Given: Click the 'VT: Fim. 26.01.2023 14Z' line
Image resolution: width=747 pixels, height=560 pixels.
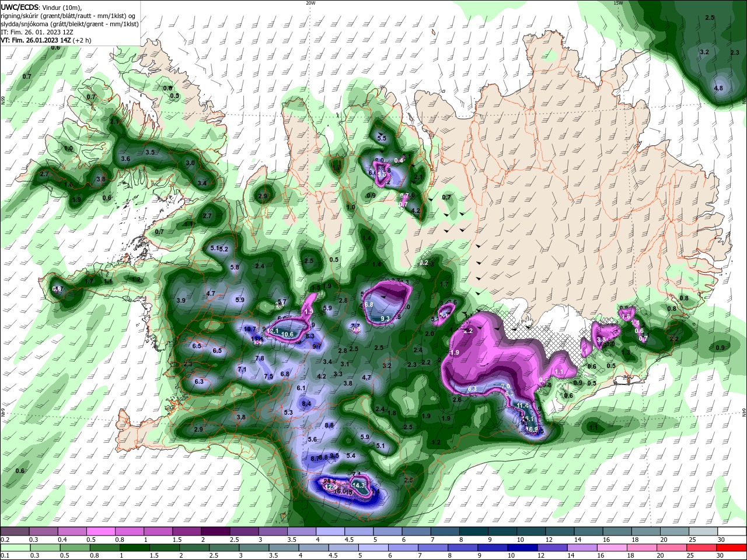Looking at the screenshot, I should tap(37, 40).
